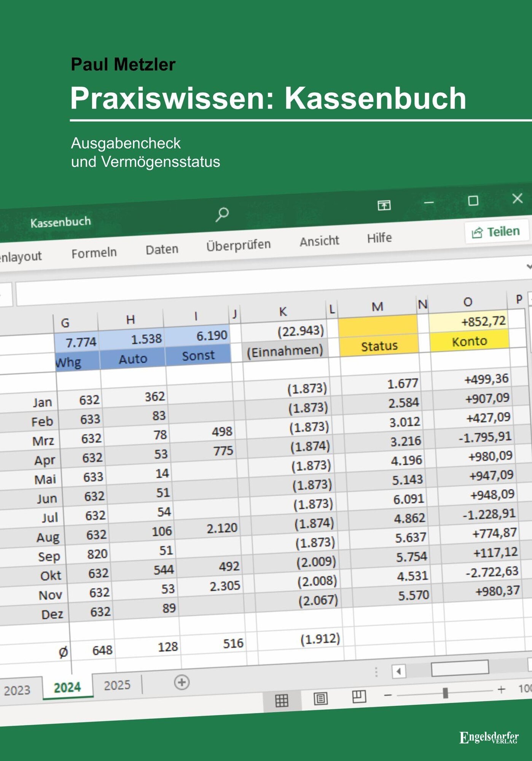Open the Überprüfen ribbon tab
The height and width of the screenshot is (761, 532).
[x=238, y=245]
